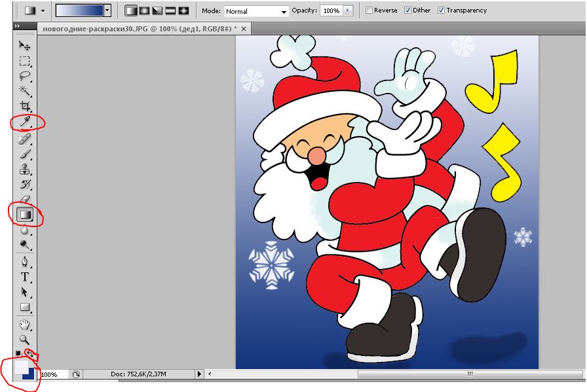Viewport: 587px width, 392px height.
Task: Select the Lasso tool
Action: pos(25,76)
